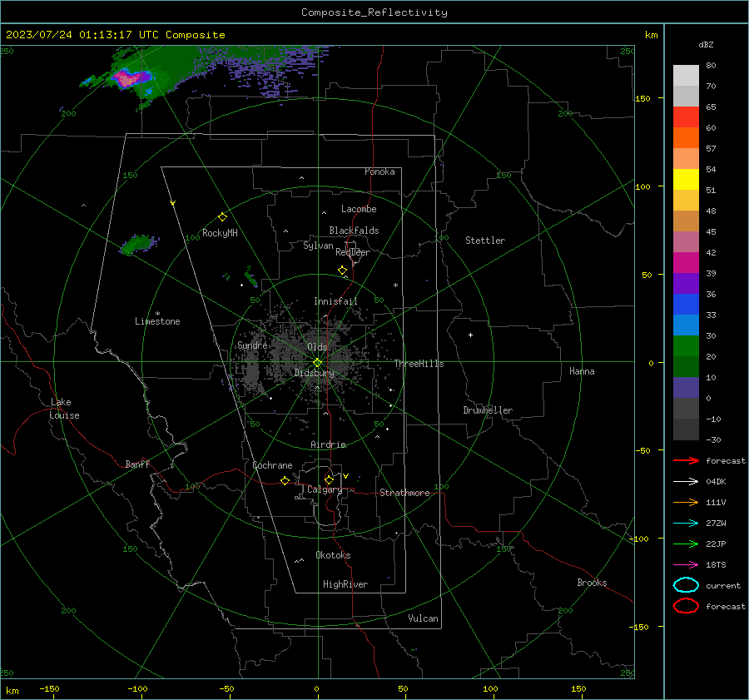Click the 65 dBZ red color swatch
The width and height of the screenshot is (749, 700).
[686, 117]
